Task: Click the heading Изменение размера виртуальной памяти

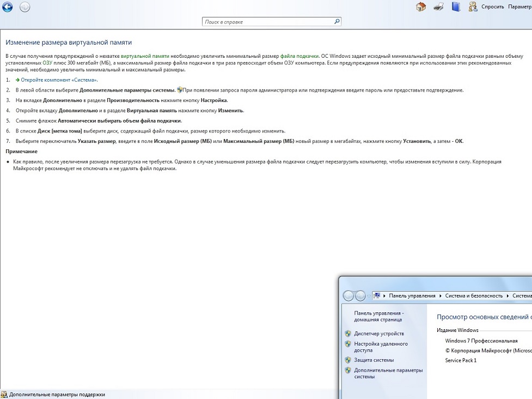Action: tap(69, 43)
